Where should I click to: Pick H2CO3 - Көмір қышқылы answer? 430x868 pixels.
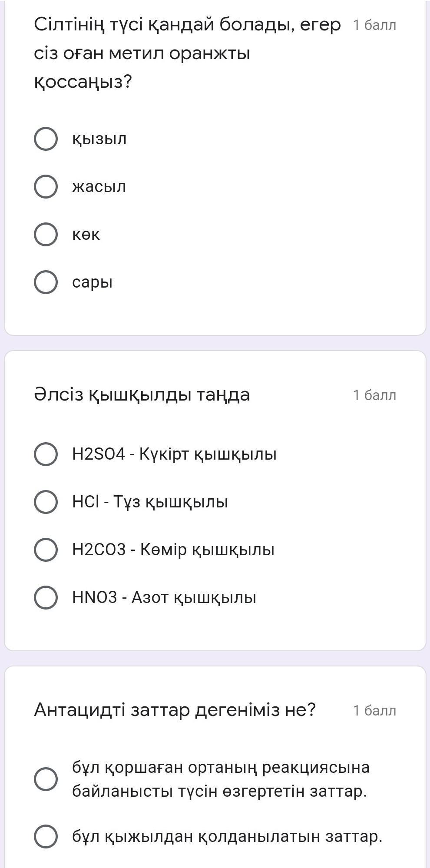click(46, 550)
